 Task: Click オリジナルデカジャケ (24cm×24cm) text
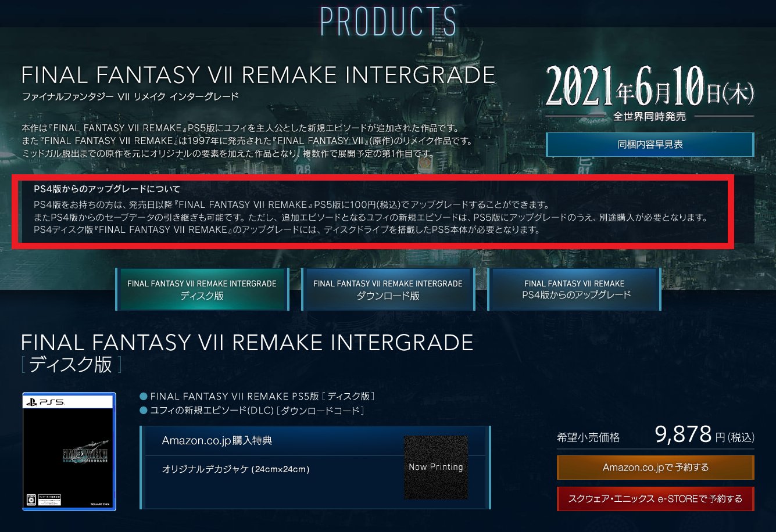click(235, 469)
